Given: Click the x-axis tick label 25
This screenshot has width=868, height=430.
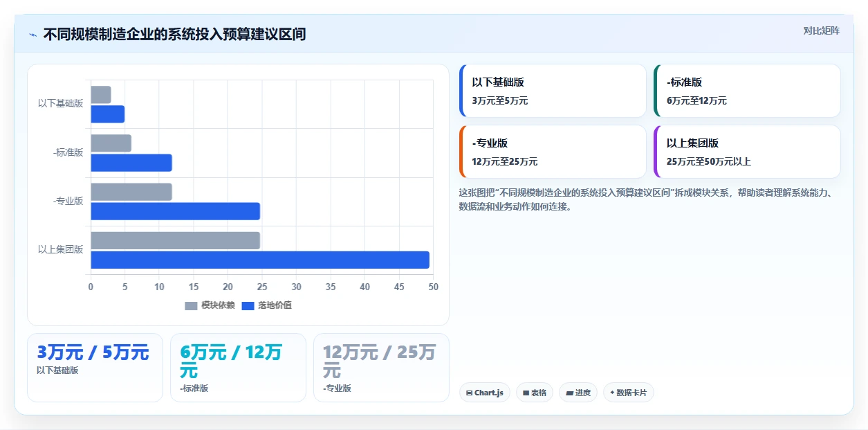Looking at the screenshot, I should click(262, 287).
